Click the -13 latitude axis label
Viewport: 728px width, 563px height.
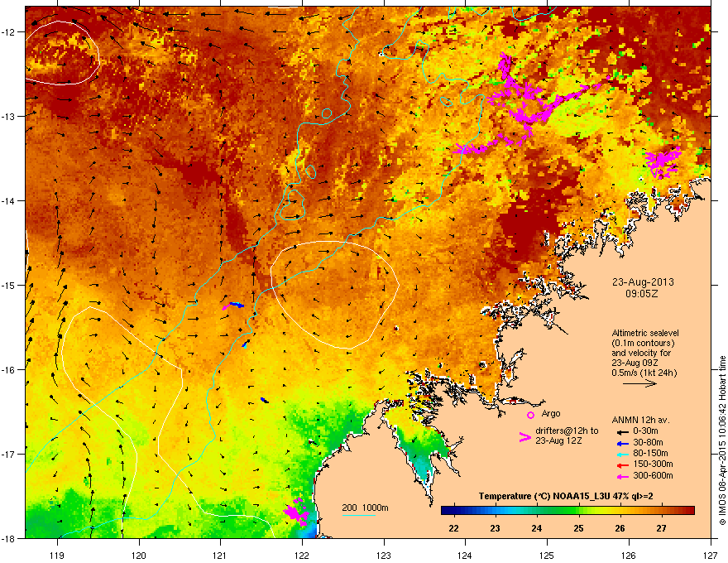9,116
